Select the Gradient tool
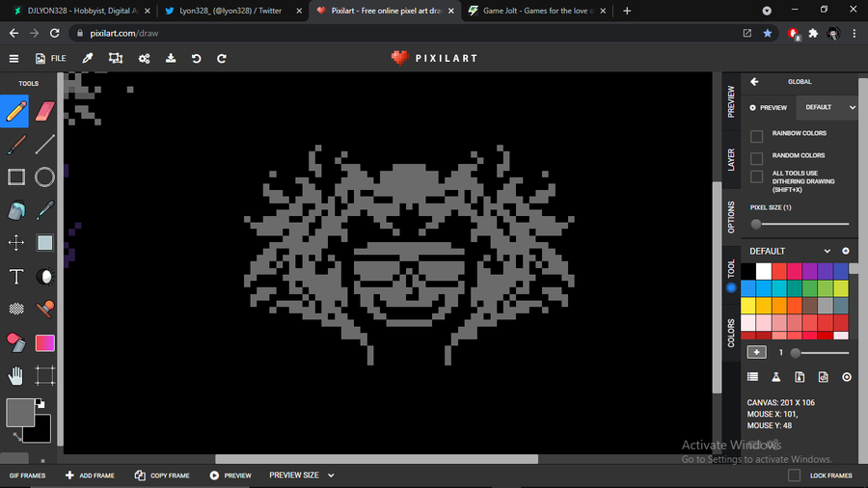This screenshot has height=488, width=868. [44, 342]
